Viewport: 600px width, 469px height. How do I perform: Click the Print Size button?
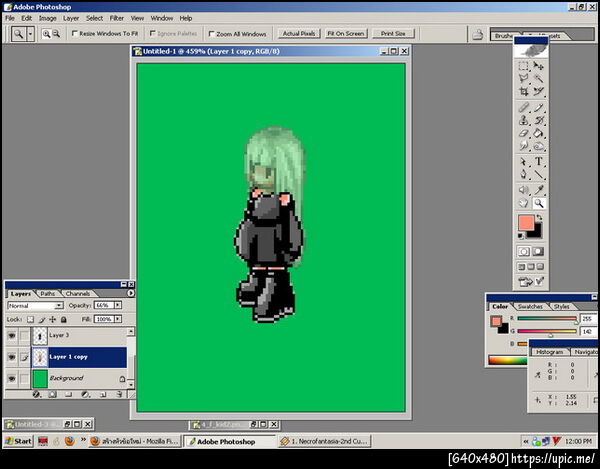(x=393, y=34)
